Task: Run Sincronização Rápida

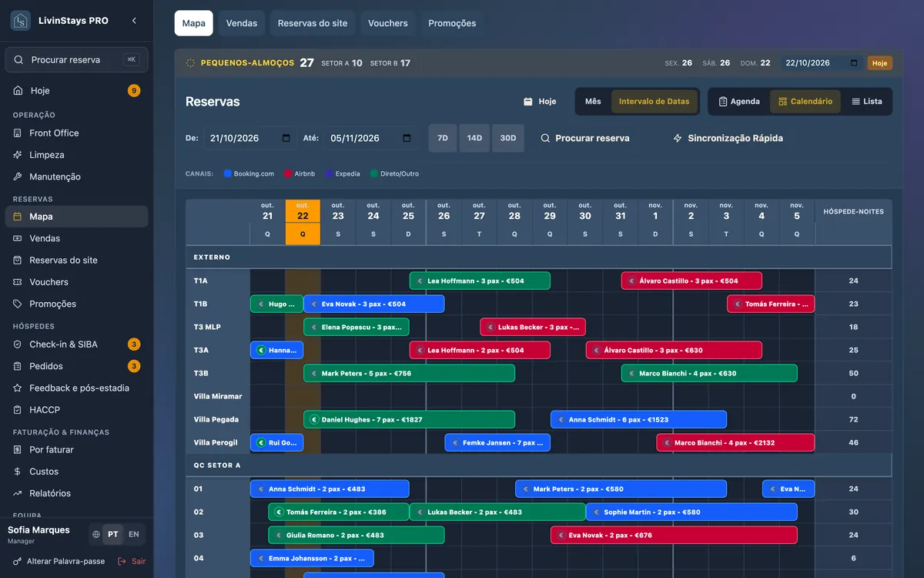Action: pyautogui.click(x=728, y=139)
